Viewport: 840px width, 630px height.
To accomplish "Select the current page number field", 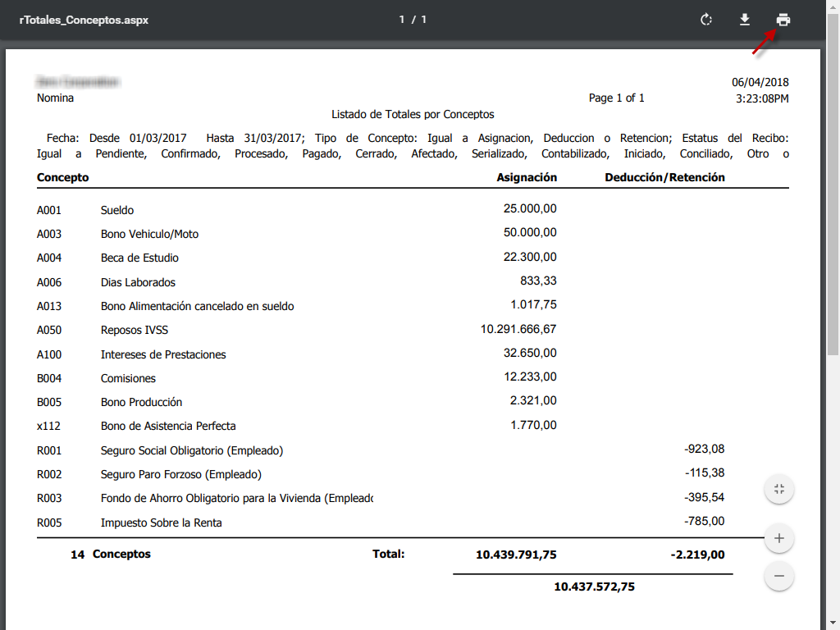I will point(403,20).
